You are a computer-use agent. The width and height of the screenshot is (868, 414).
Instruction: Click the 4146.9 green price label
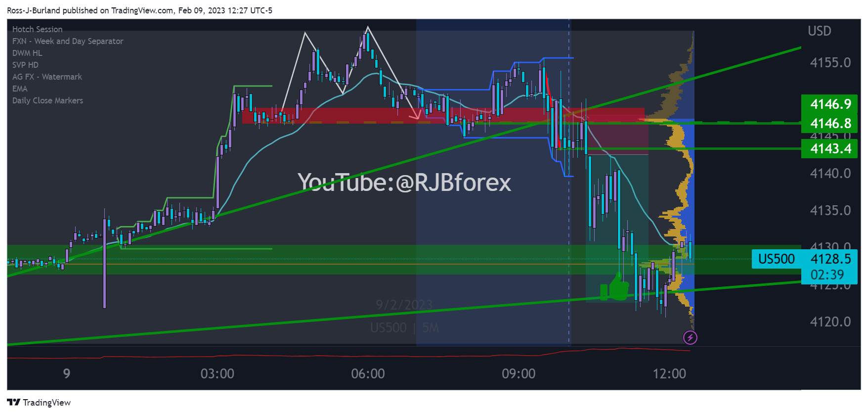point(830,104)
